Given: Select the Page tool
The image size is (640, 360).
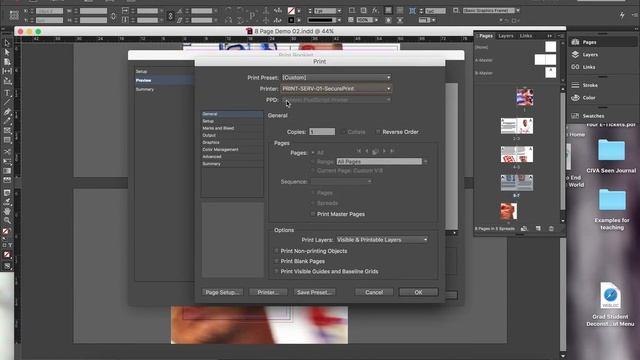Looking at the screenshot, I should [x=7, y=62].
